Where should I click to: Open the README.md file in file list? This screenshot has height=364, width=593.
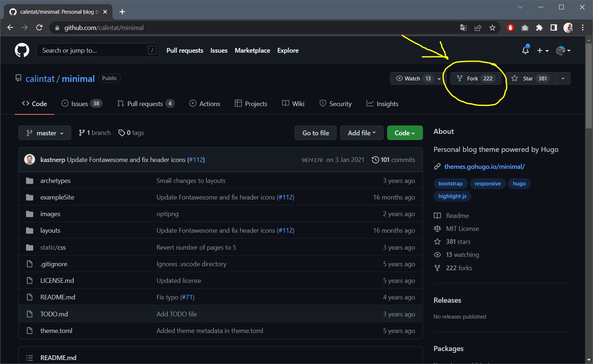point(58,297)
